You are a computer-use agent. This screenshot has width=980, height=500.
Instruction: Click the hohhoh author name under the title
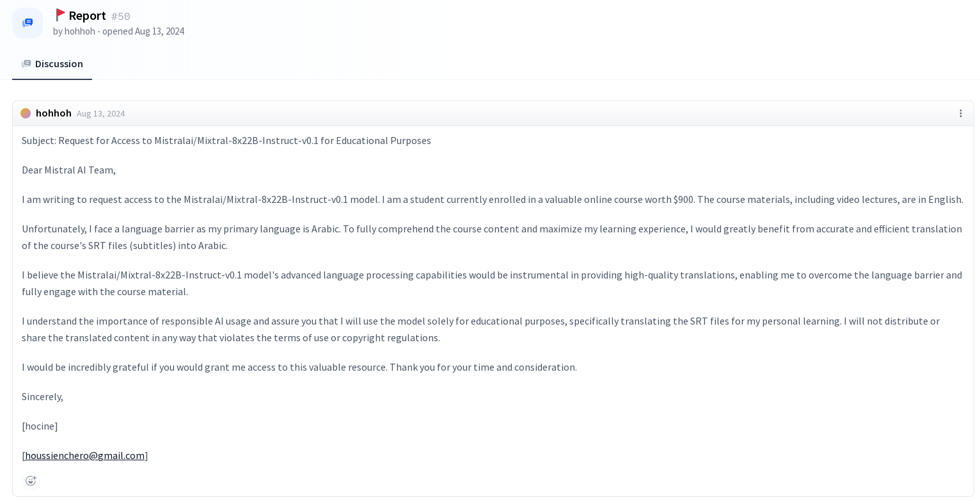[80, 31]
